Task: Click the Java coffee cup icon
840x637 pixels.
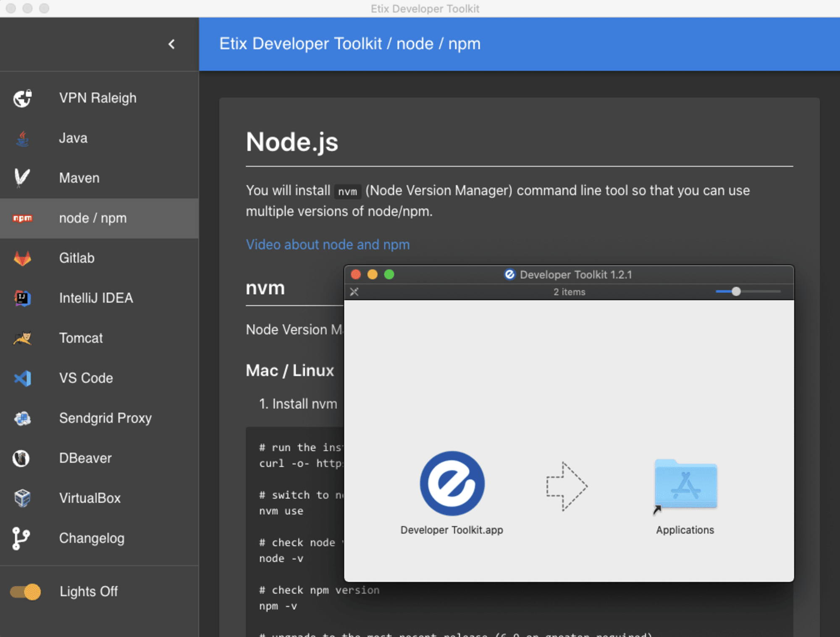Action: 22,138
